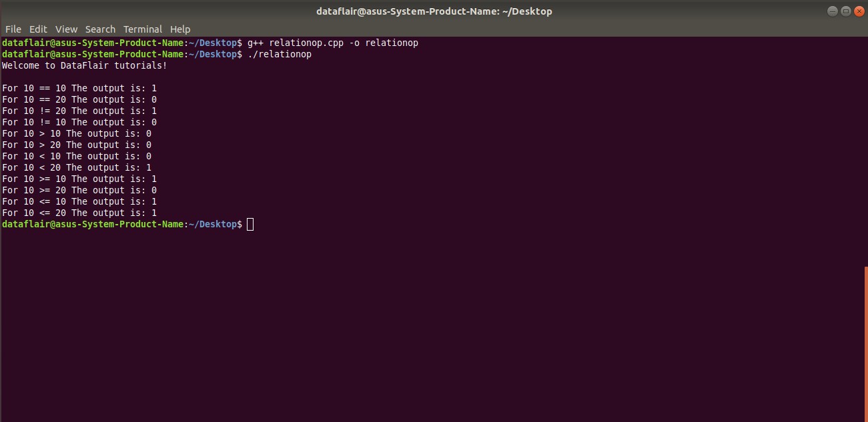Click the 'For 10 < 20' output line

pyautogui.click(x=77, y=167)
